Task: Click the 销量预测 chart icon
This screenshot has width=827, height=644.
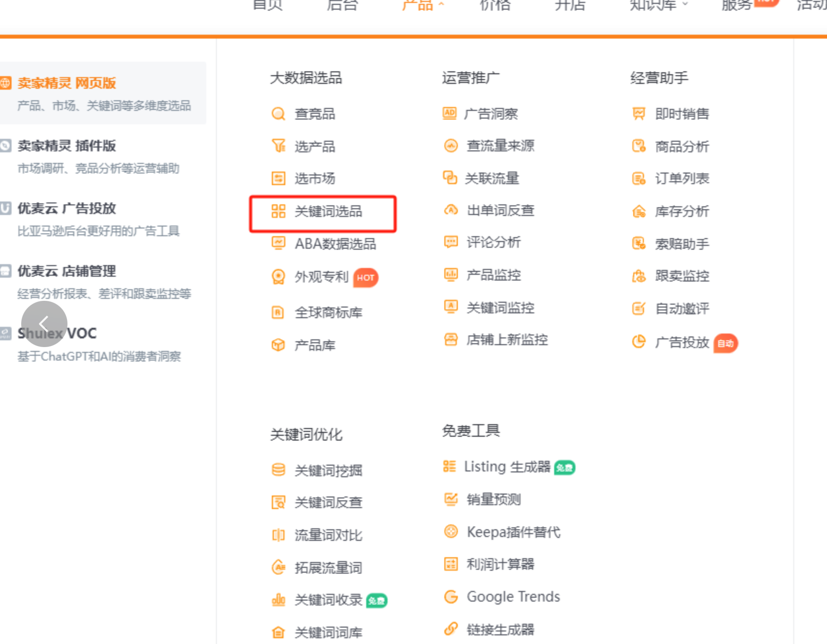Action: tap(451, 499)
